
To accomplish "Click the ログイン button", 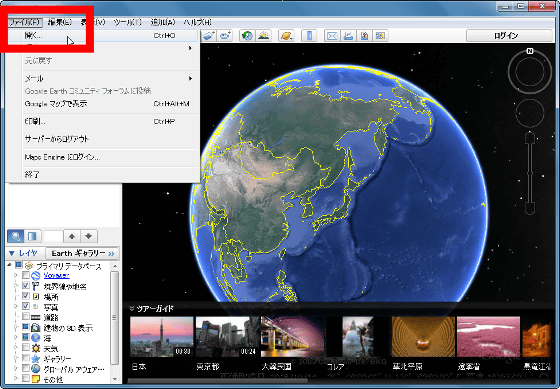I will pyautogui.click(x=509, y=35).
